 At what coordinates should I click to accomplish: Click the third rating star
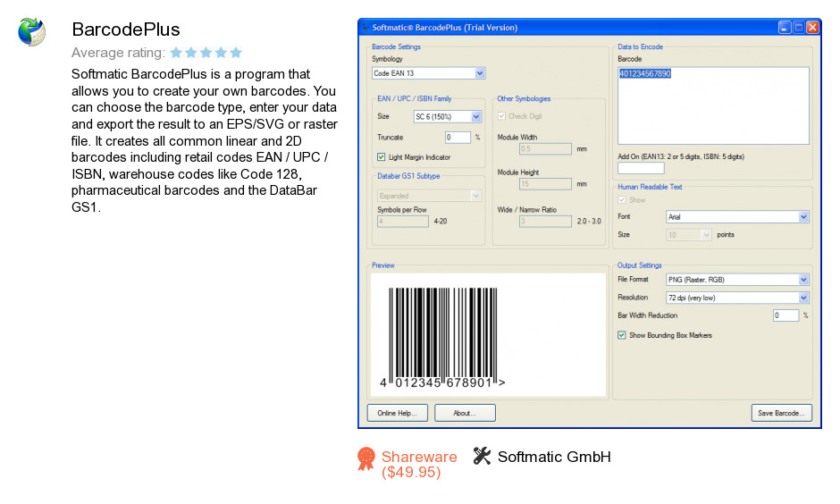pos(206,53)
